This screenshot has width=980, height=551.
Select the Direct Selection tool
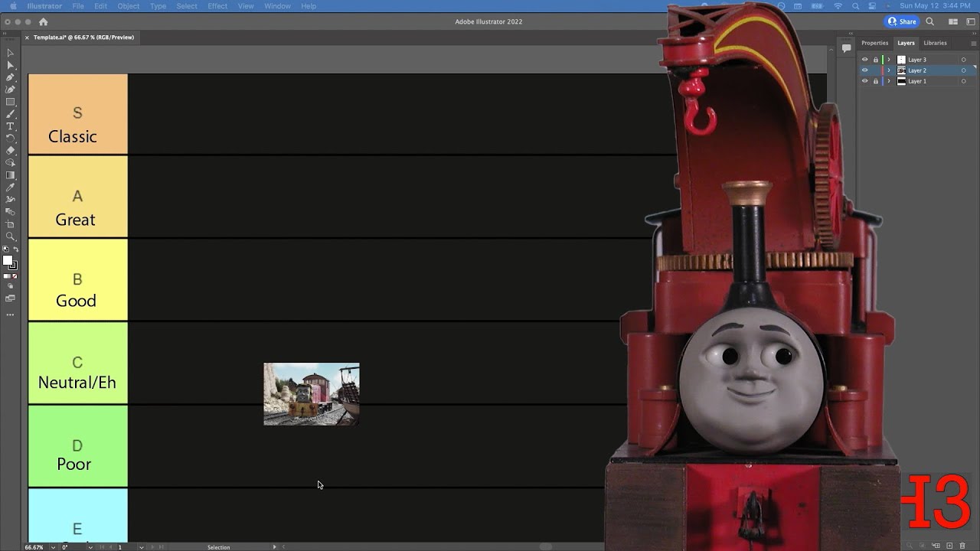click(x=10, y=65)
